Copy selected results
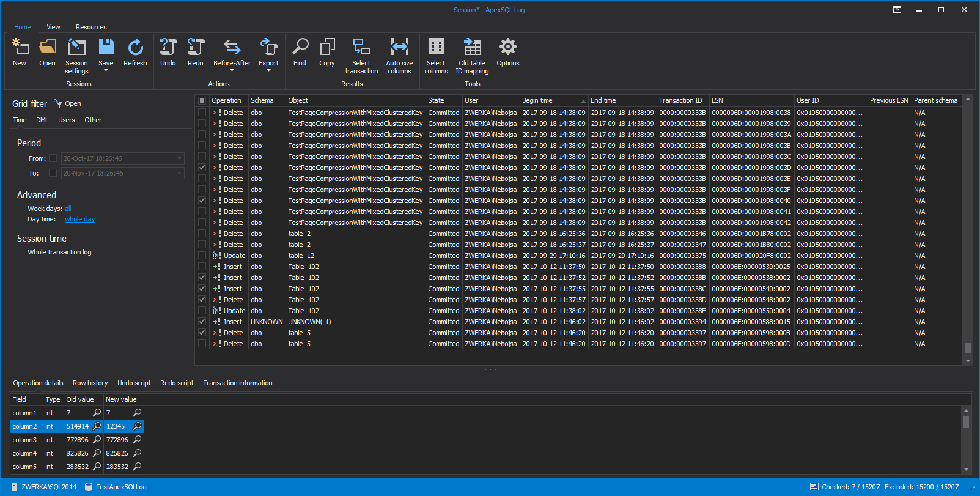Image resolution: width=980 pixels, height=496 pixels. click(x=327, y=46)
